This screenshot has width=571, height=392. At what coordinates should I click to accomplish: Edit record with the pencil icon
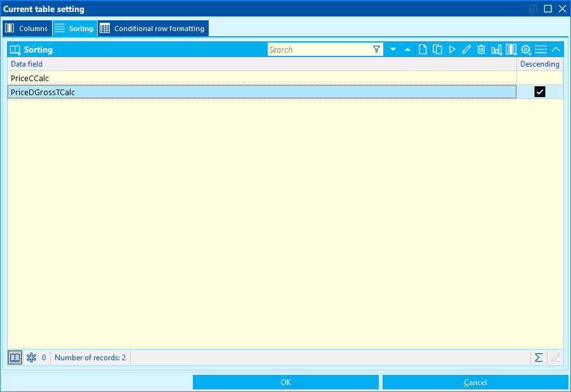[466, 49]
